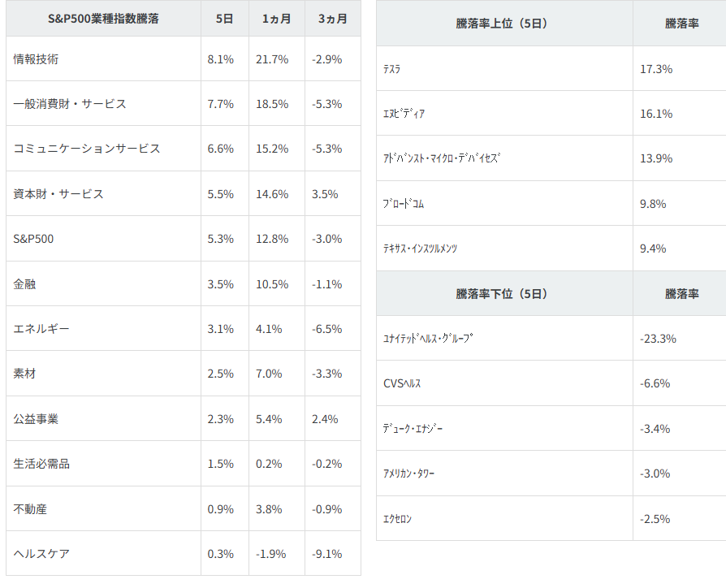Viewport: 726px width, 588px height.
Task: Click the 3ヵ月 column header
Action: [x=332, y=19]
